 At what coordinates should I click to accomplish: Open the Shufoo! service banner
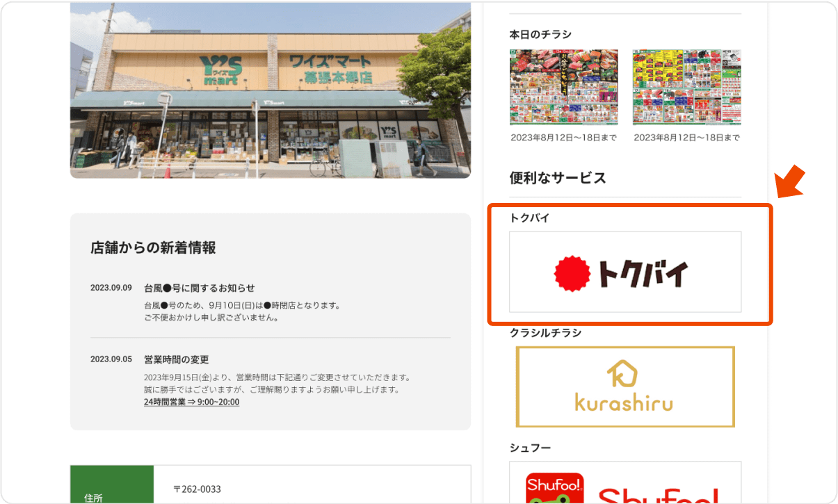(x=625, y=482)
